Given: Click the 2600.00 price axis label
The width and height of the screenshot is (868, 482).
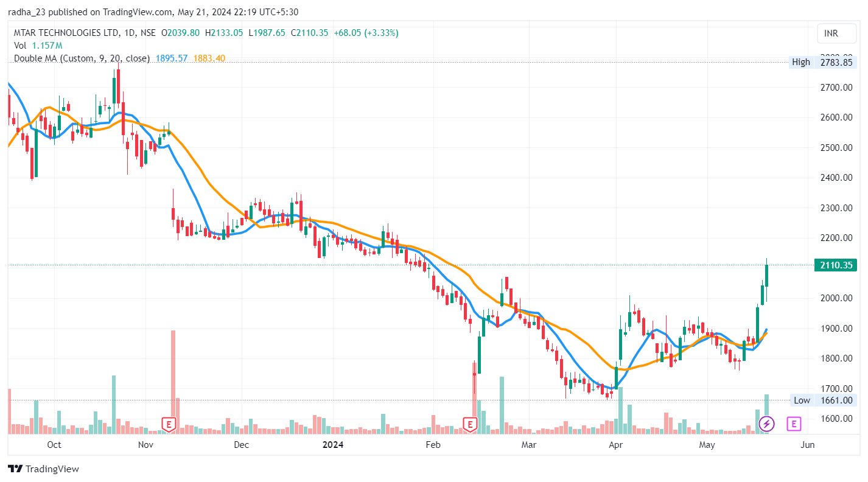Looking at the screenshot, I should point(836,117).
